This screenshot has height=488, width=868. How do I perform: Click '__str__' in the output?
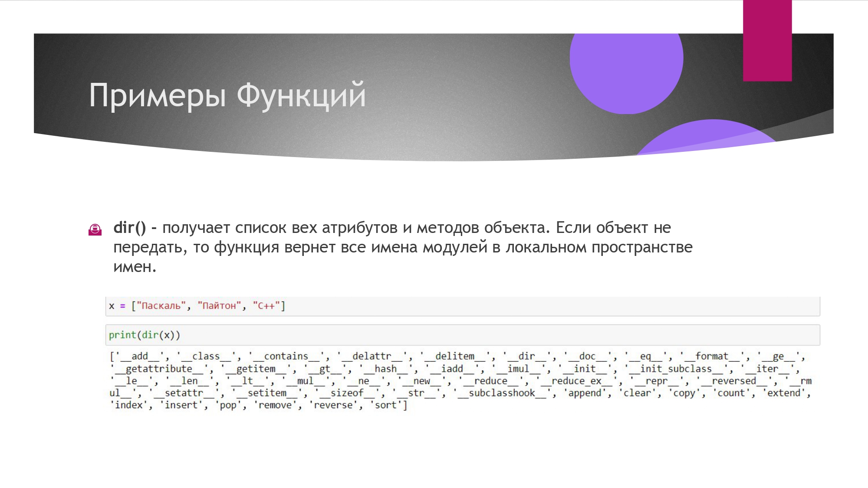[416, 393]
